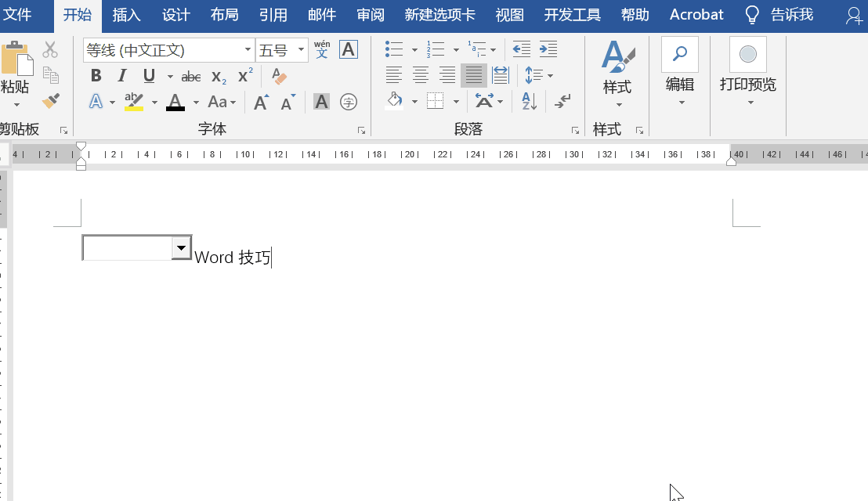Toggle Bold formatting
Image resolution: width=868 pixels, height=501 pixels.
(96, 76)
